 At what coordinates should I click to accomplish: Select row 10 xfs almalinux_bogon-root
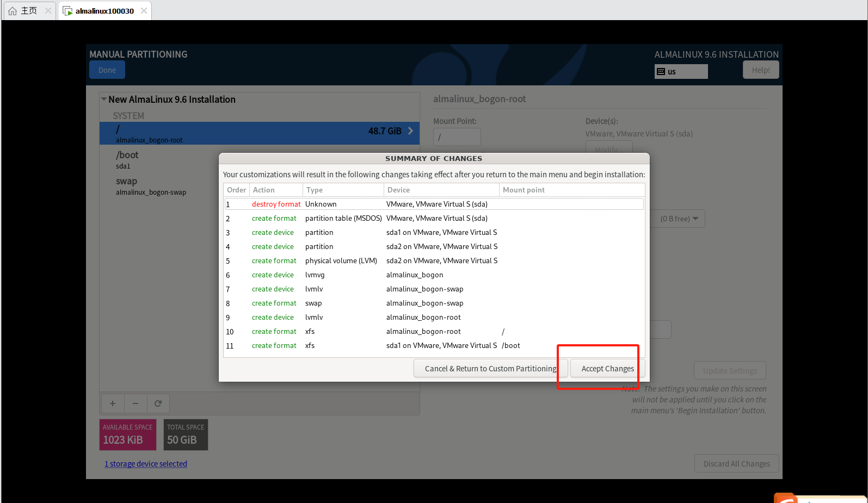pos(434,331)
